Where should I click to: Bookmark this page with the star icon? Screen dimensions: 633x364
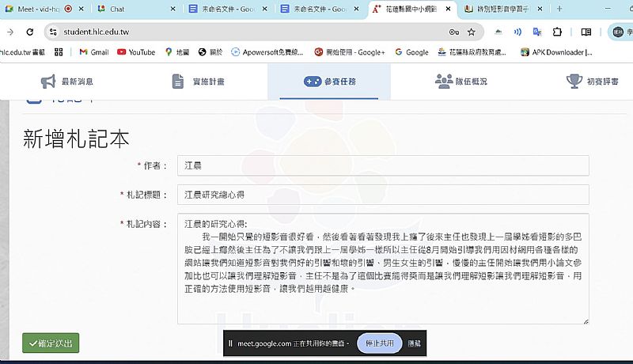(472, 32)
